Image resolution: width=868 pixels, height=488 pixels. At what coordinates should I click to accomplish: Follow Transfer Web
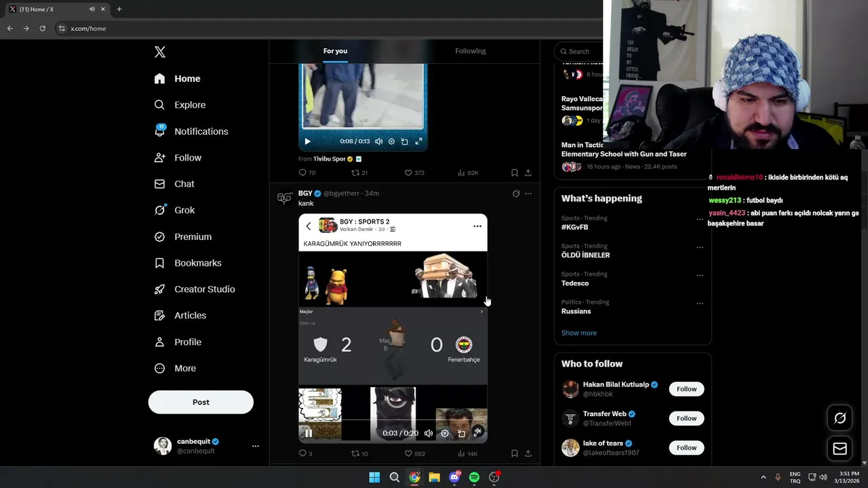pos(686,418)
